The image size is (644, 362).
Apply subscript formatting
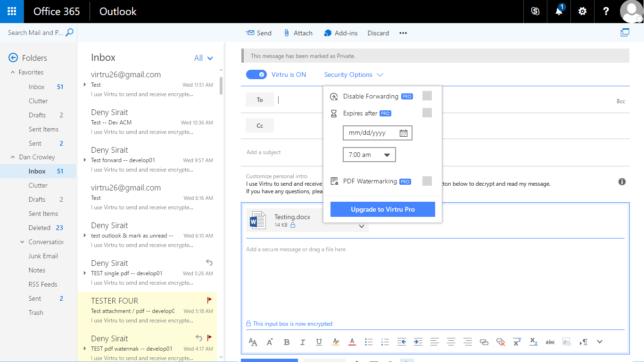[534, 342]
